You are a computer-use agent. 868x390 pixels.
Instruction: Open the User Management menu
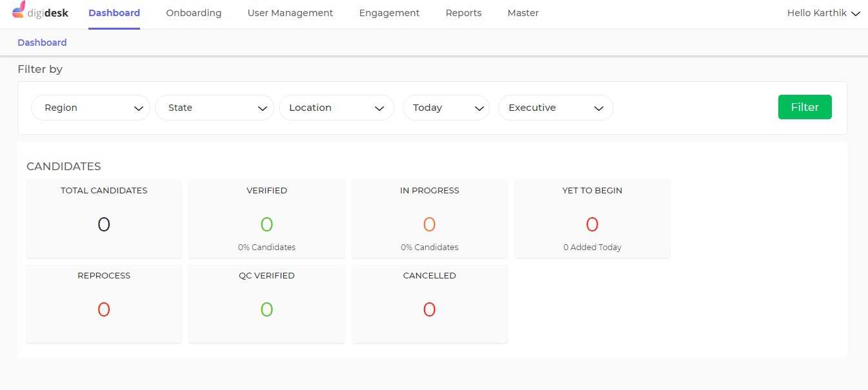coord(290,13)
